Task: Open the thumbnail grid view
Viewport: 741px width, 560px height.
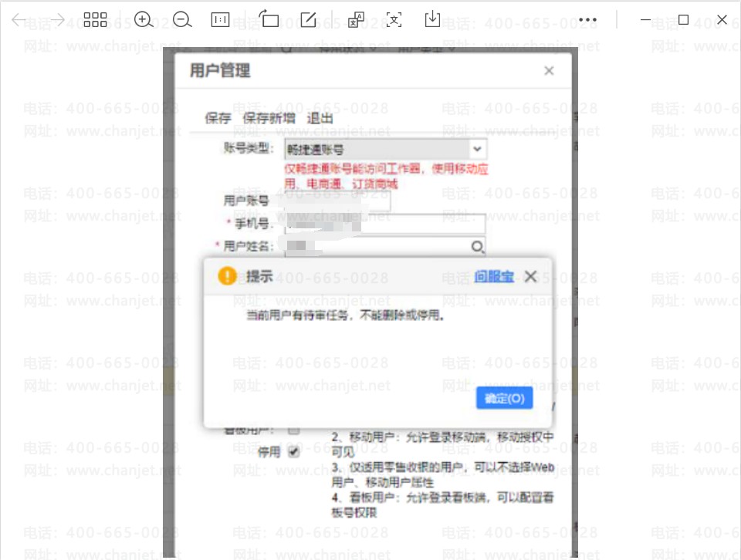Action: pyautogui.click(x=95, y=20)
